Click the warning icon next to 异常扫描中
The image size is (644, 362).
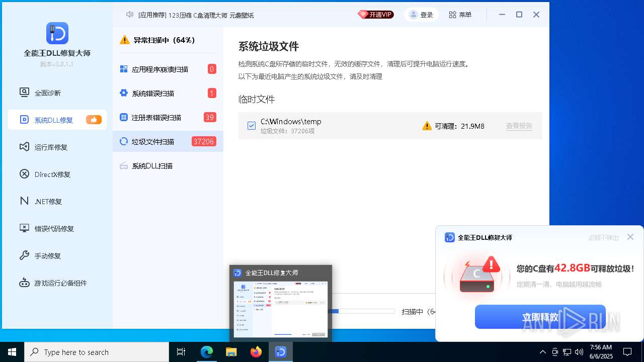(x=125, y=40)
